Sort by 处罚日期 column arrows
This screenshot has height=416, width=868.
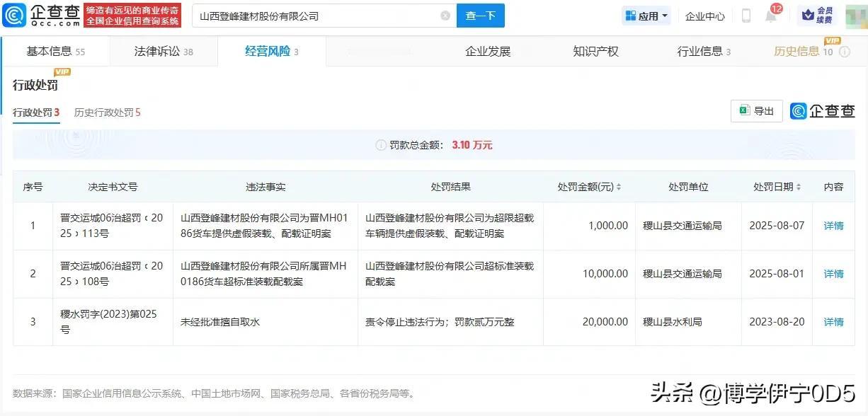[799, 187]
